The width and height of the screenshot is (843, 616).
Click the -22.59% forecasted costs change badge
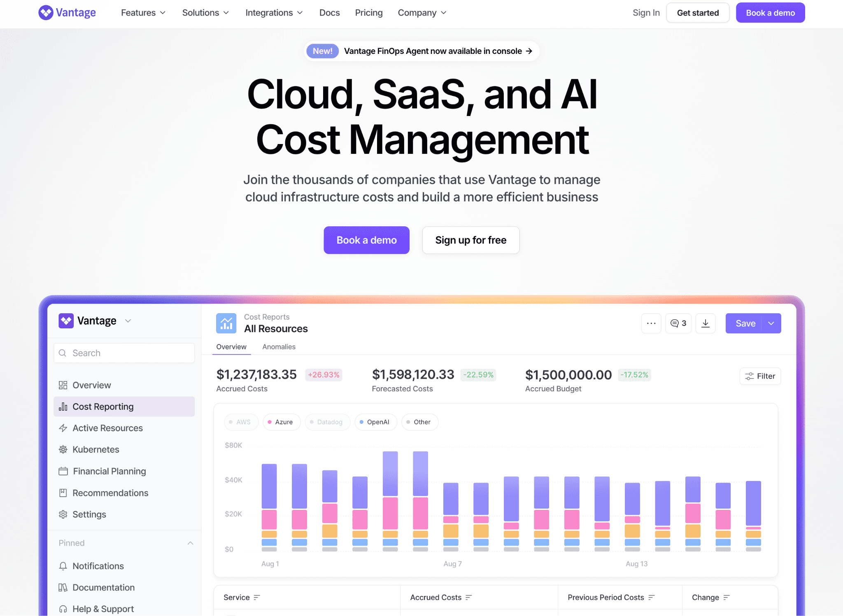[478, 375]
